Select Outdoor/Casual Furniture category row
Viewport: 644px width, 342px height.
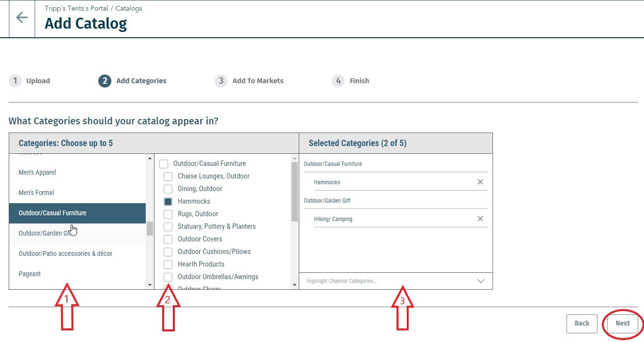pyautogui.click(x=77, y=213)
